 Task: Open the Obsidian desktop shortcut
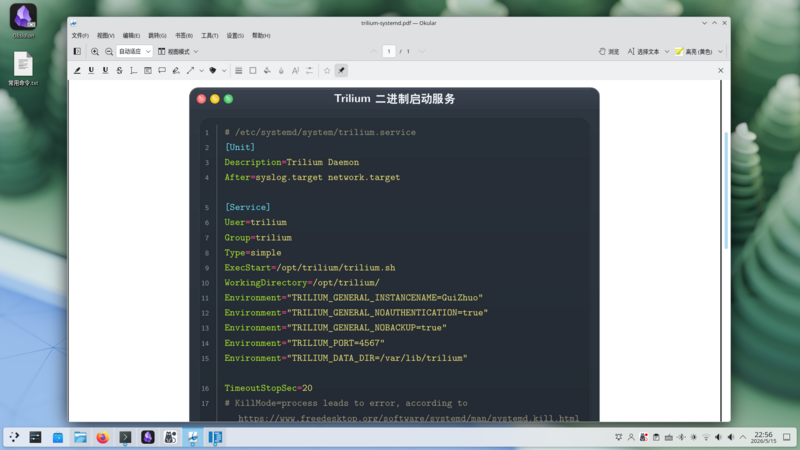pos(23,21)
